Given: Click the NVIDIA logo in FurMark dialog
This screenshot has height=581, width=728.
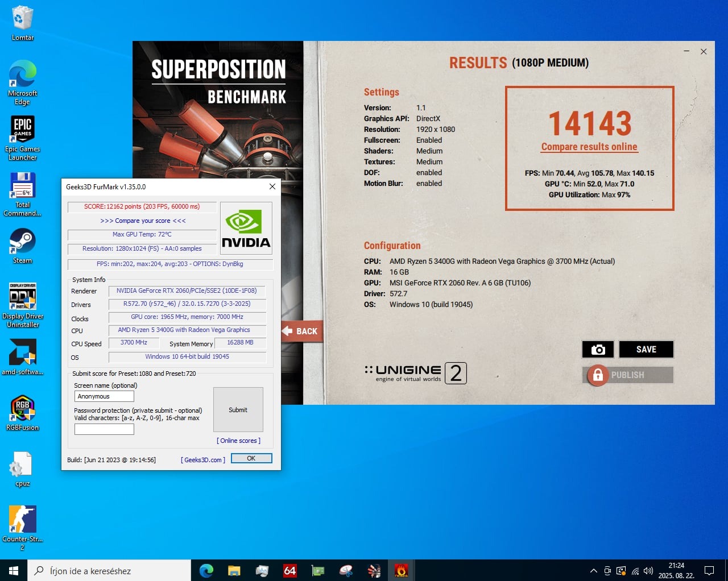Looking at the screenshot, I should (246, 228).
